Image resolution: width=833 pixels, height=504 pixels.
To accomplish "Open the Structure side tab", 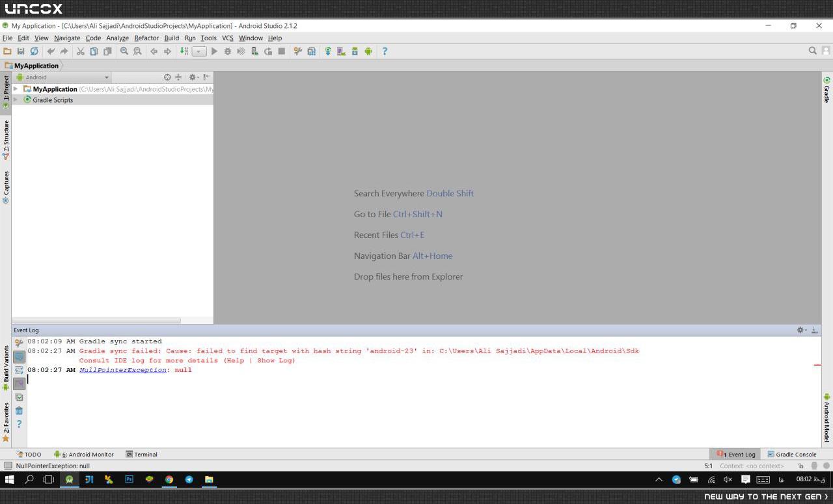I will pyautogui.click(x=6, y=140).
